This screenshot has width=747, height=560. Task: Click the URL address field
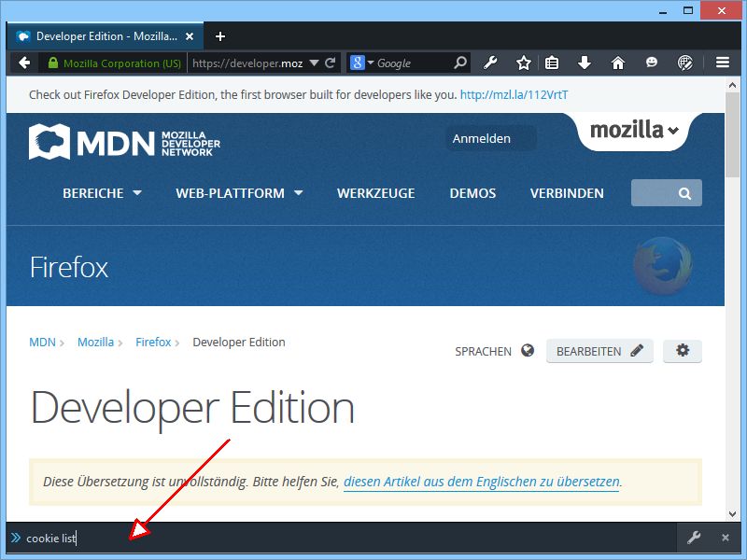point(247,63)
